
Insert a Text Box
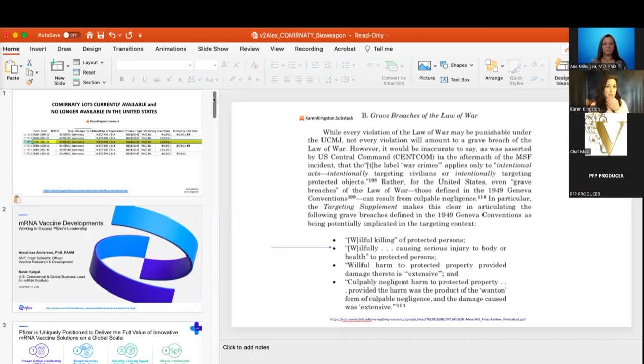pyautogui.click(x=455, y=80)
